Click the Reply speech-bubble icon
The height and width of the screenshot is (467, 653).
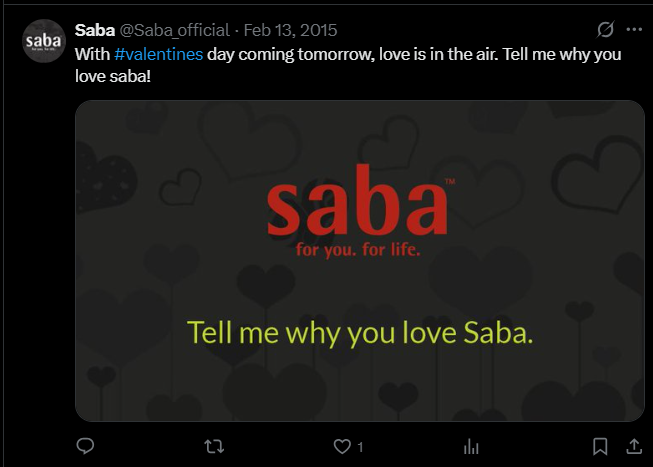86,446
